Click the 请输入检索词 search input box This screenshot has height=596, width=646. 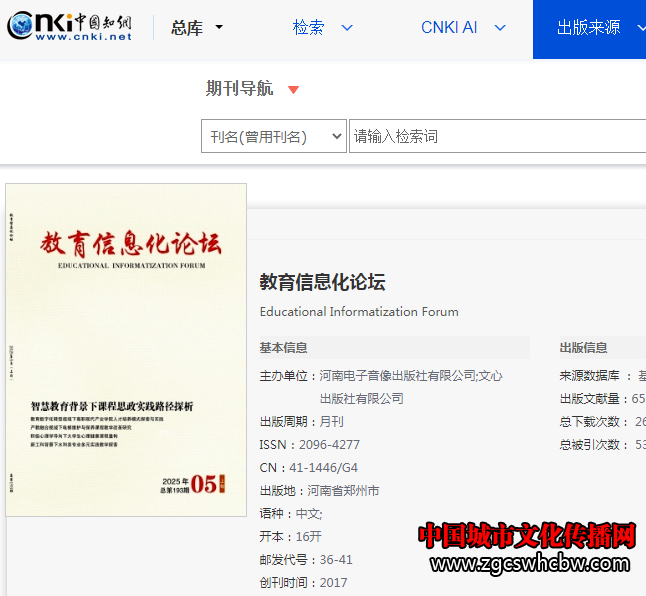click(x=495, y=137)
